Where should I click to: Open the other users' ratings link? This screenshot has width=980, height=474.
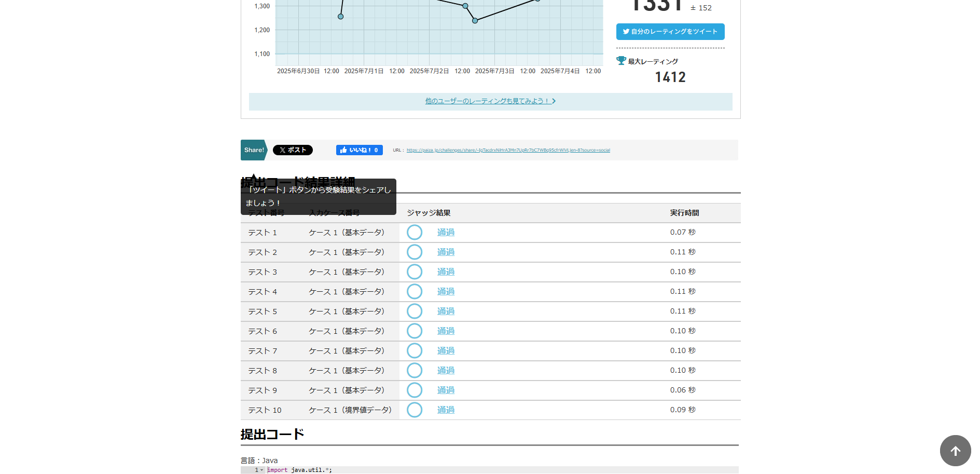point(490,101)
